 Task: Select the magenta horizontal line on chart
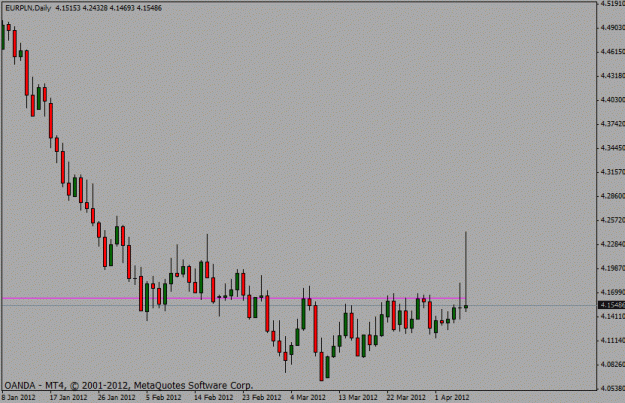pyautogui.click(x=233, y=298)
